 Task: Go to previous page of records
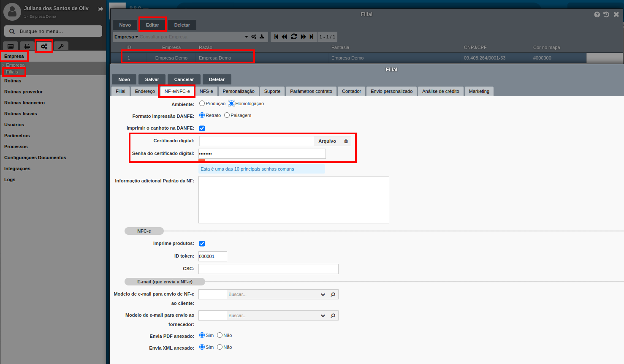tap(285, 37)
